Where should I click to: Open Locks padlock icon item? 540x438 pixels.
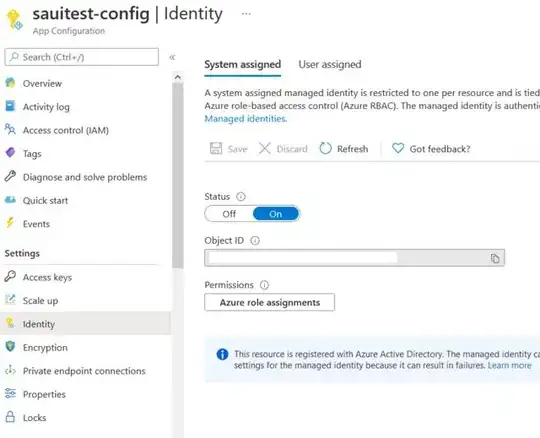pyautogui.click(x=10, y=417)
